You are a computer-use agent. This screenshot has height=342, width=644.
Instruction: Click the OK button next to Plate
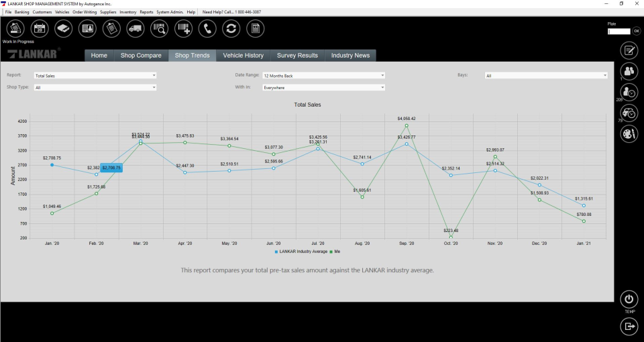point(636,31)
